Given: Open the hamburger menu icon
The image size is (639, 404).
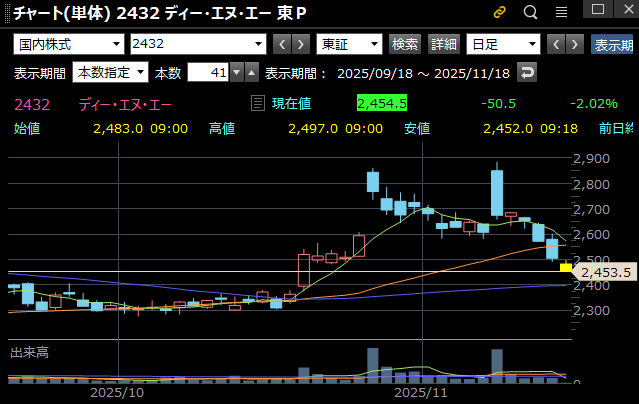Looking at the screenshot, I should pos(561,12).
